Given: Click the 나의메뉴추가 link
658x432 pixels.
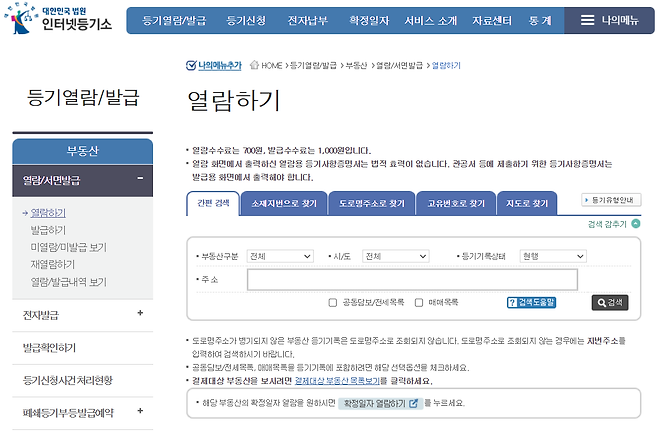Looking at the screenshot, I should (x=220, y=65).
